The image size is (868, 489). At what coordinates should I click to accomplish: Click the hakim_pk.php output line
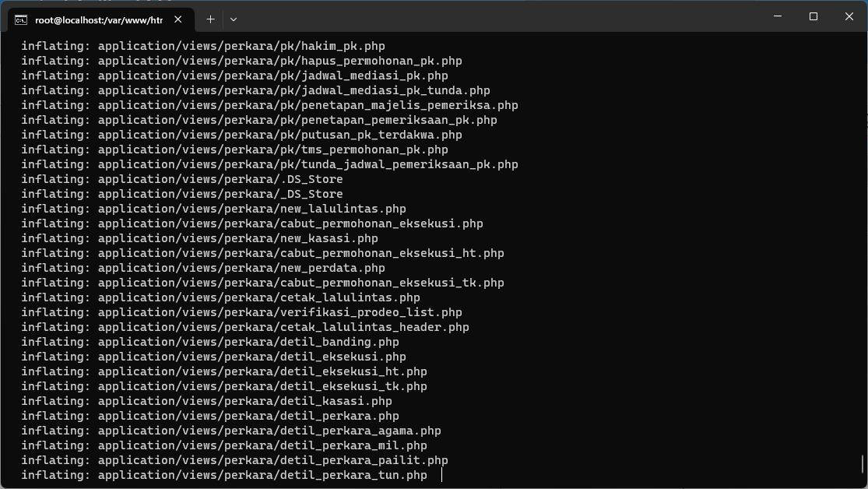coord(203,46)
